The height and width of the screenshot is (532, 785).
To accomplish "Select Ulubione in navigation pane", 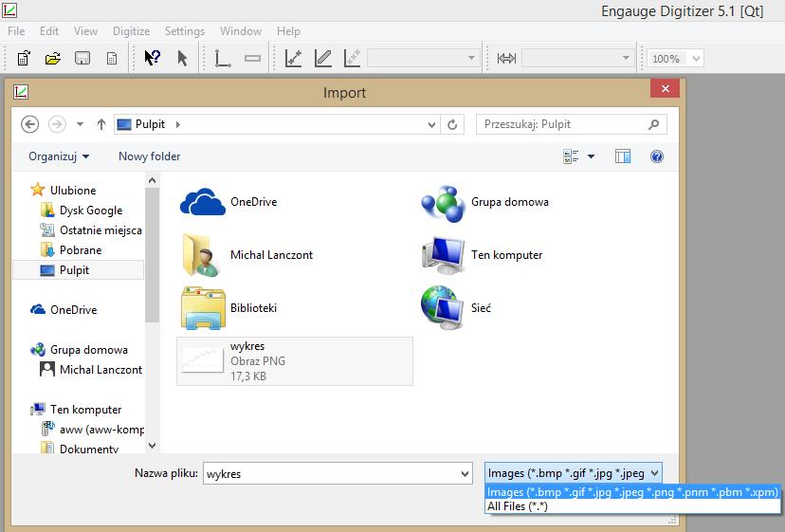I will point(73,191).
